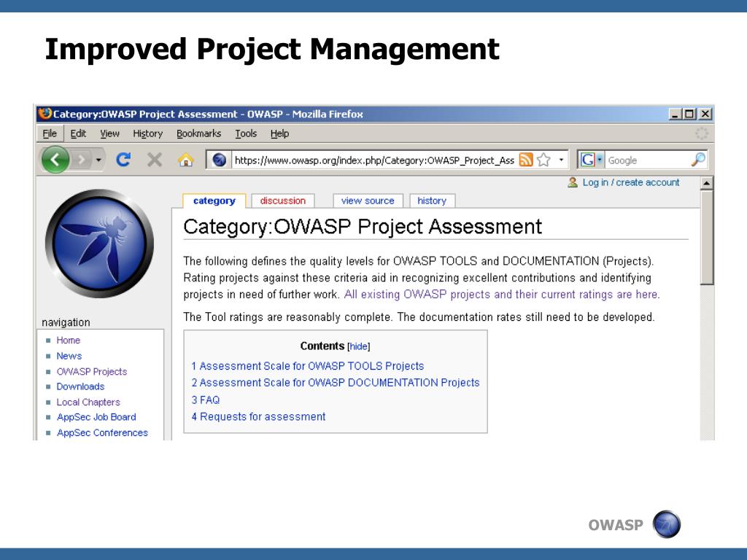Open the AppSec Conferences link
Image resolution: width=747 pixels, height=560 pixels.
(102, 433)
